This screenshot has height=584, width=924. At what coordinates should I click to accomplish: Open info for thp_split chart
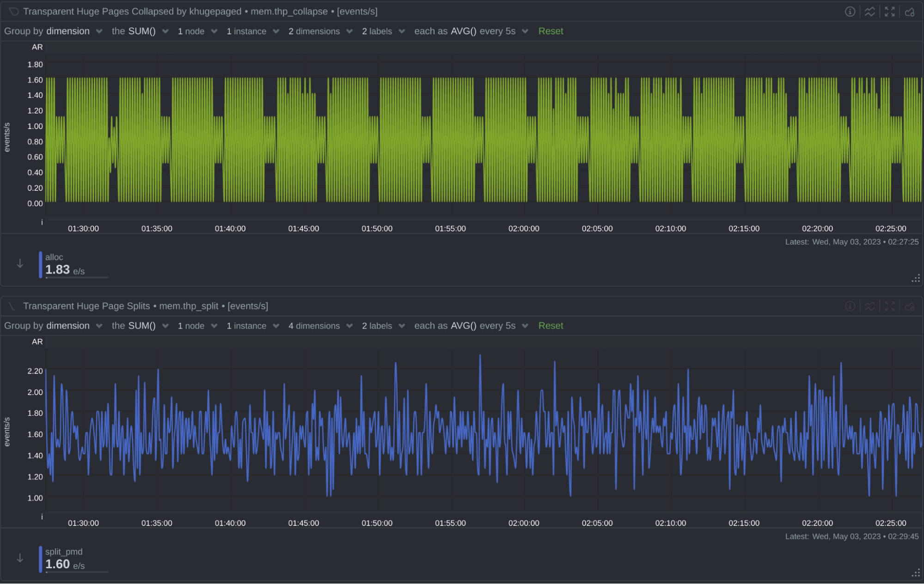point(850,306)
